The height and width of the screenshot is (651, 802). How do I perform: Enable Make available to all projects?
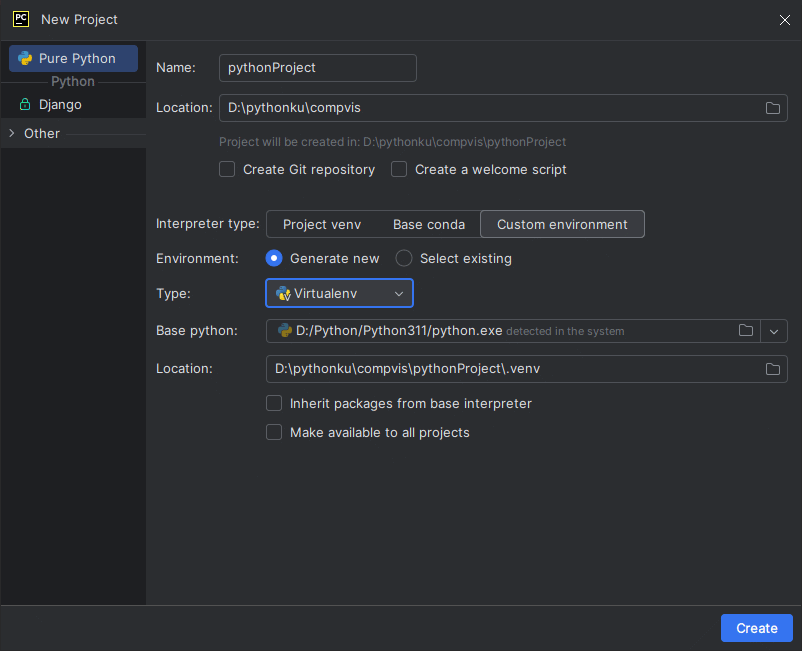(274, 433)
